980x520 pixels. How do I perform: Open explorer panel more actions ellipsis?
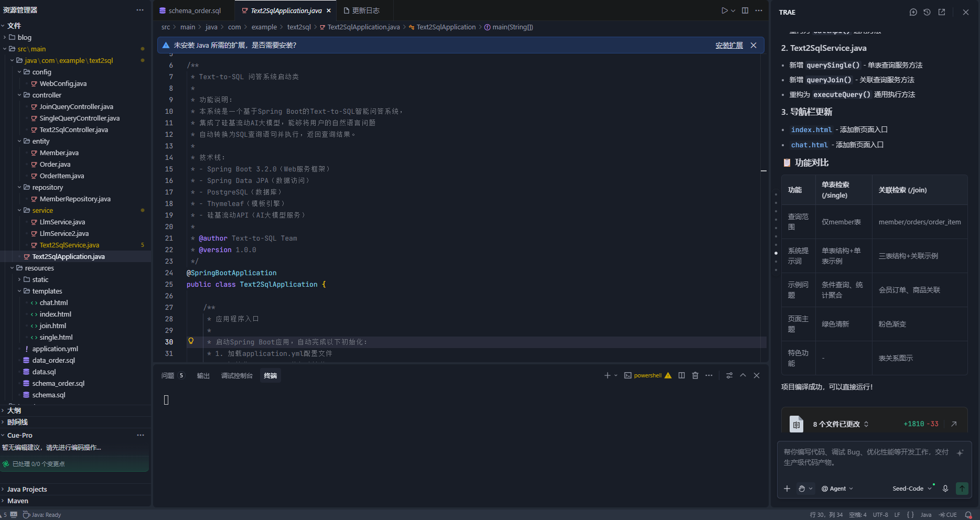click(140, 10)
